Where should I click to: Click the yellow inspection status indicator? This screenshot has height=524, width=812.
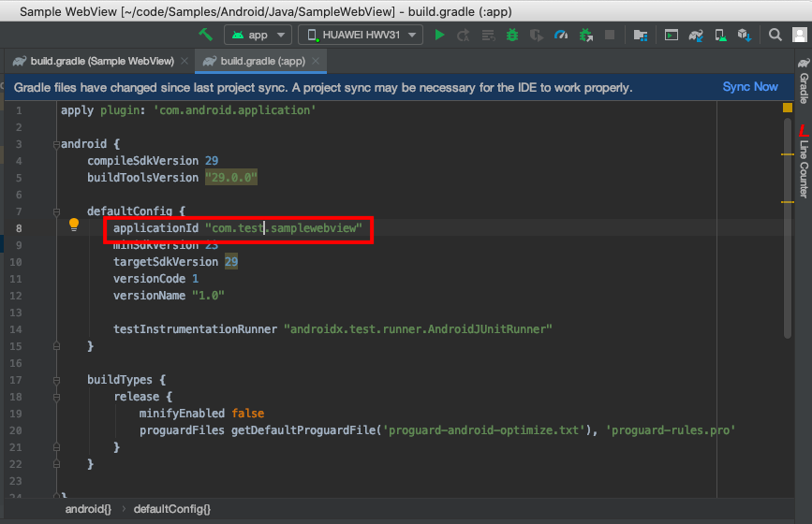788,108
